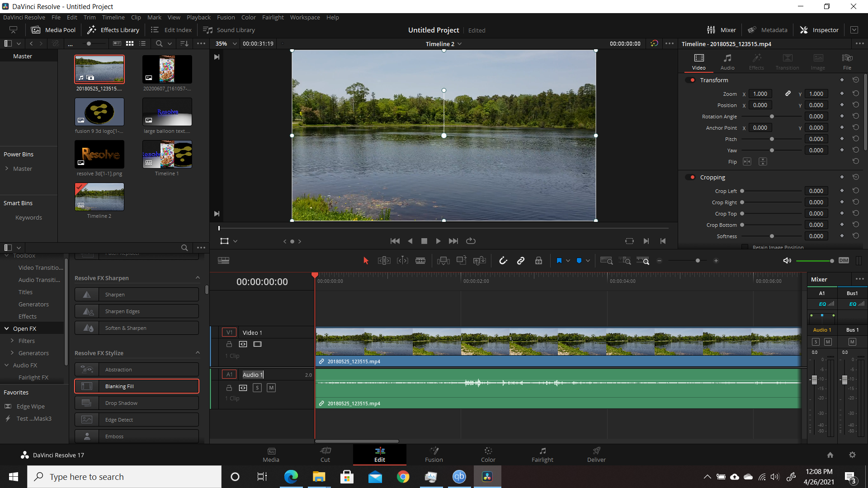Screen dimensions: 868x488
Task: Click the Insert Clip icon
Action: point(443,261)
